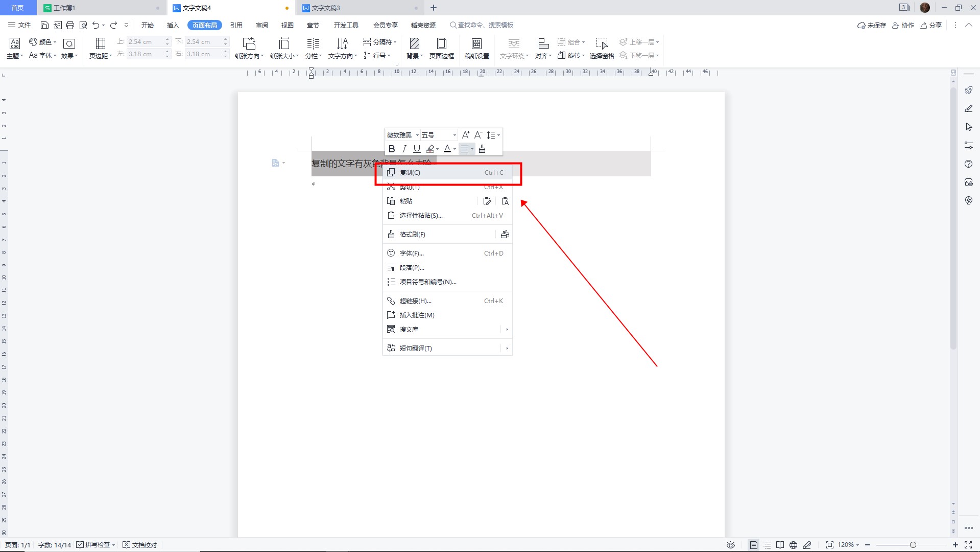Choose 格式刷(F) in the context menu
This screenshot has height=552, width=980.
pos(439,235)
